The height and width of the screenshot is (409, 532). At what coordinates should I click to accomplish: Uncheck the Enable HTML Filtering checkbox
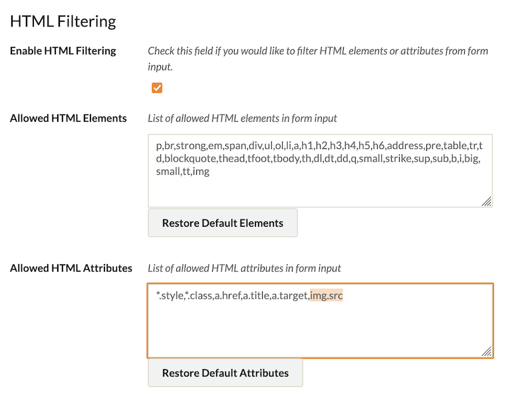tap(157, 88)
